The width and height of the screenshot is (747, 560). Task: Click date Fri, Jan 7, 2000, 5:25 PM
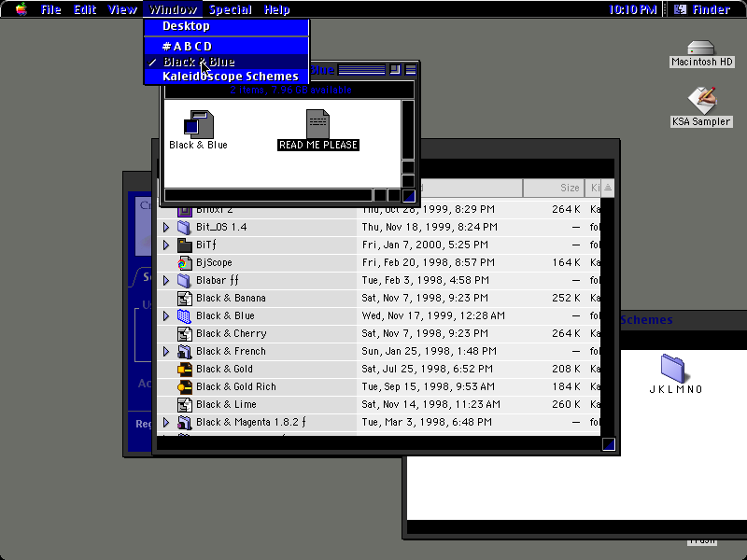click(425, 245)
